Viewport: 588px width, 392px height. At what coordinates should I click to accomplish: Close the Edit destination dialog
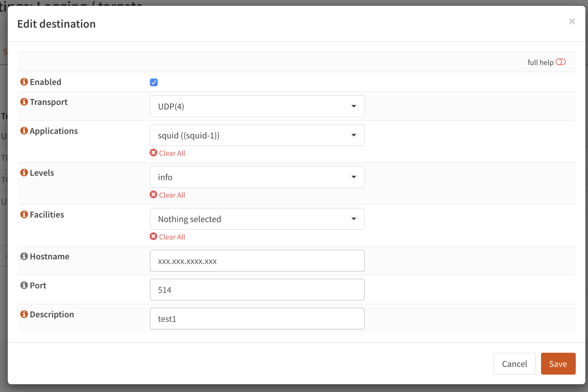[572, 22]
